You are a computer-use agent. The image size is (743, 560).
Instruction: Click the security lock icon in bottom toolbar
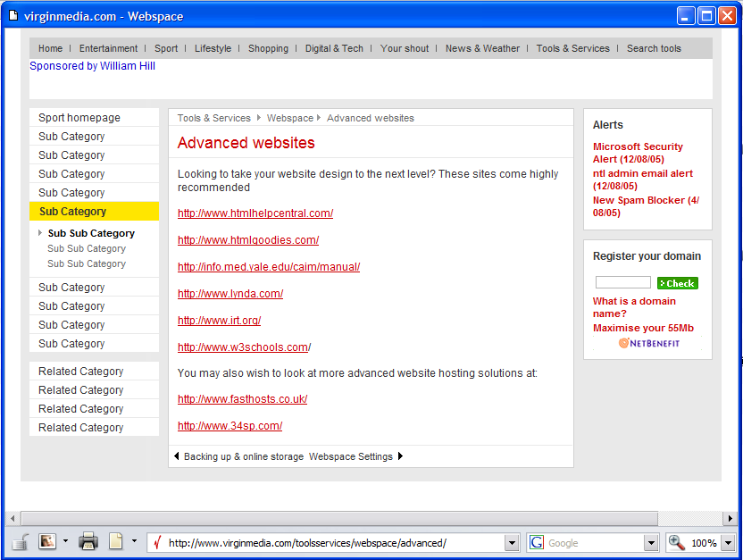pos(20,541)
